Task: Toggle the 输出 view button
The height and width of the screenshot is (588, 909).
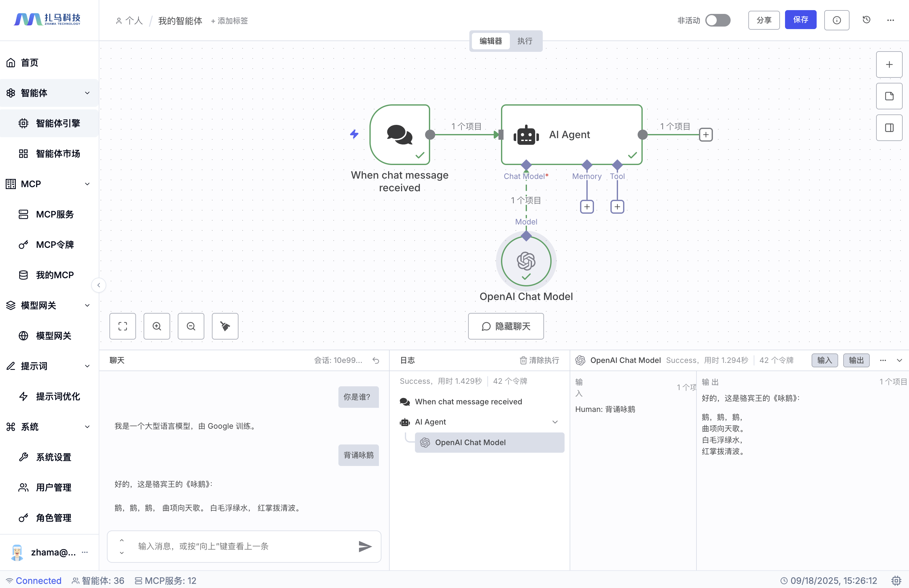Action: [x=856, y=360]
